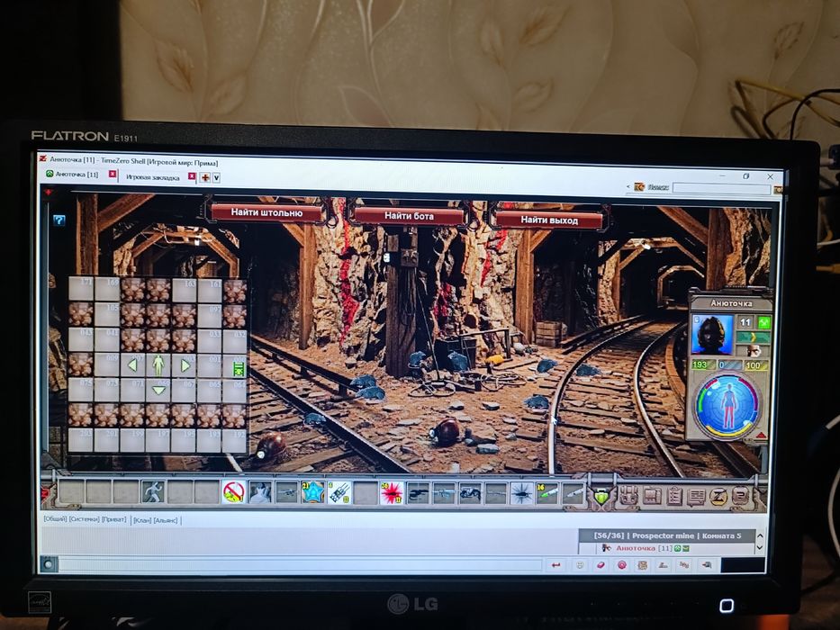Viewport: 840px width, 630px height.
Task: Open the V dropdown next to tabs
Action: [216, 178]
